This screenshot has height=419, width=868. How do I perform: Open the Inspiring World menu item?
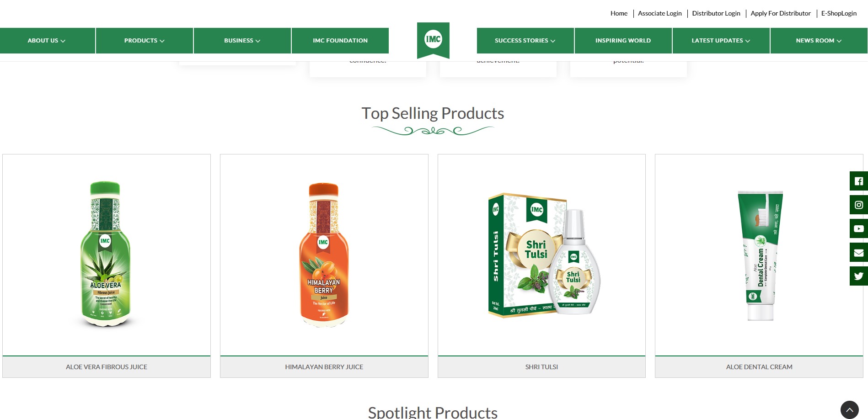[x=623, y=41]
